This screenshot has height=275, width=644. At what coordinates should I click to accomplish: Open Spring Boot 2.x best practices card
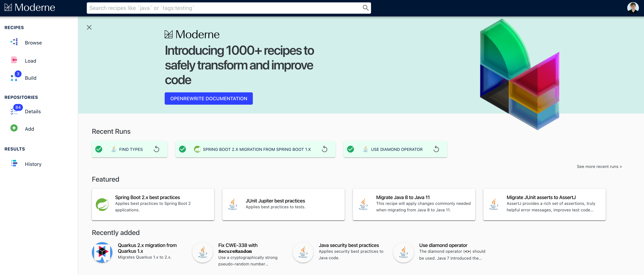(x=153, y=204)
